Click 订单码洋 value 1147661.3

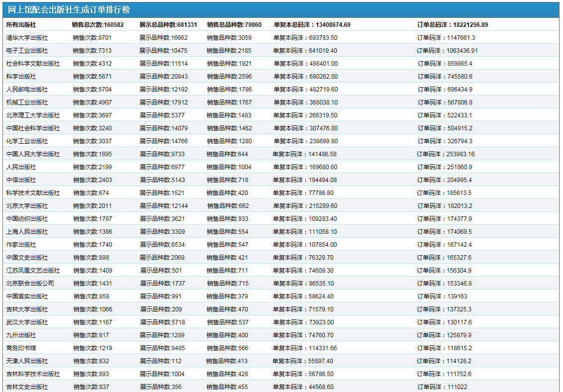[446, 38]
